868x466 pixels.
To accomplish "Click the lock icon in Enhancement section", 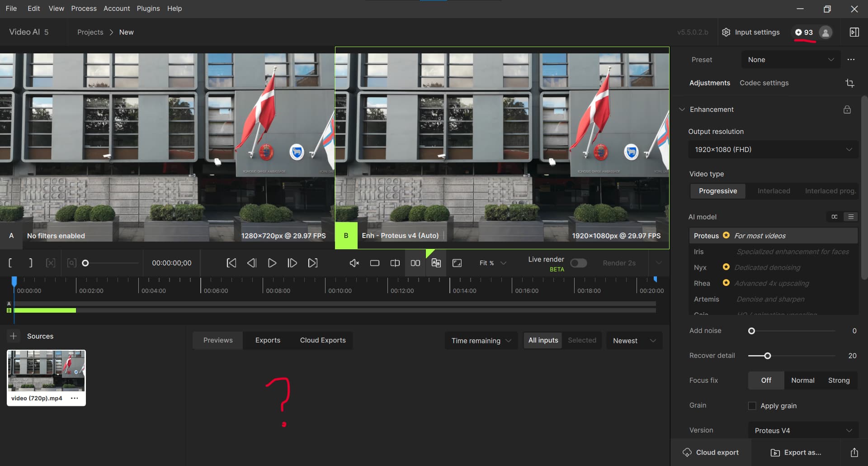I will tap(847, 109).
